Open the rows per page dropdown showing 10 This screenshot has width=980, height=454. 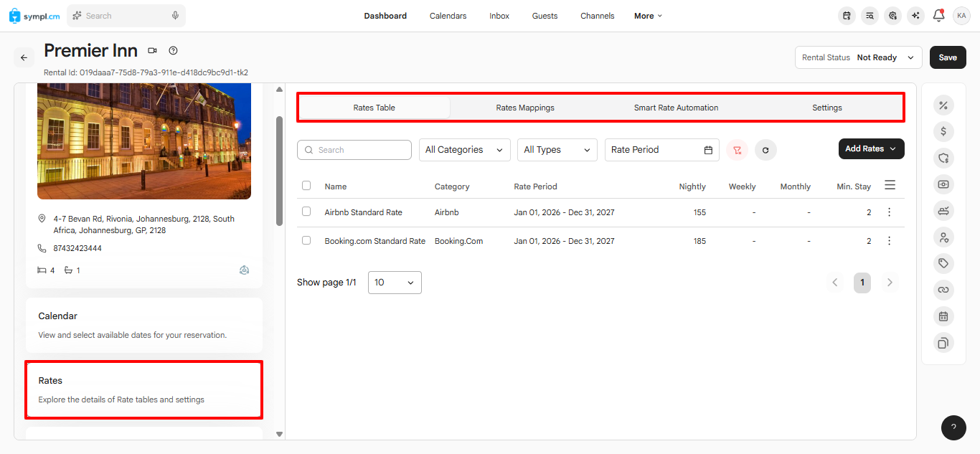pos(395,283)
